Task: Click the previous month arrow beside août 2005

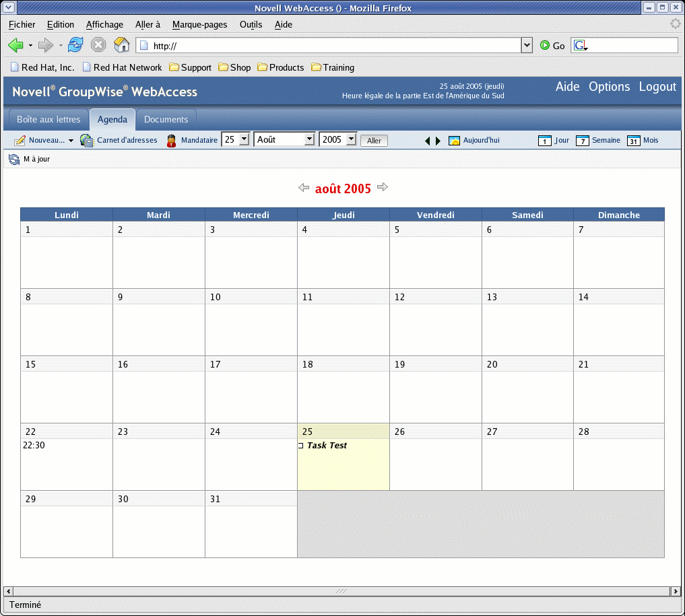Action: (x=304, y=188)
